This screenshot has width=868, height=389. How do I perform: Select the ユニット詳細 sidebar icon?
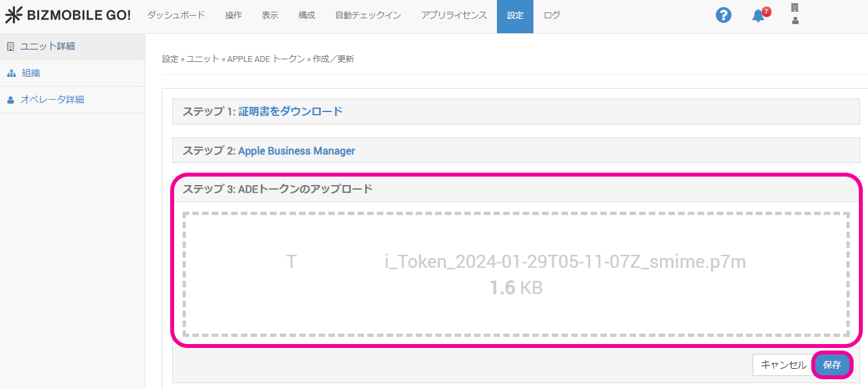(10, 46)
